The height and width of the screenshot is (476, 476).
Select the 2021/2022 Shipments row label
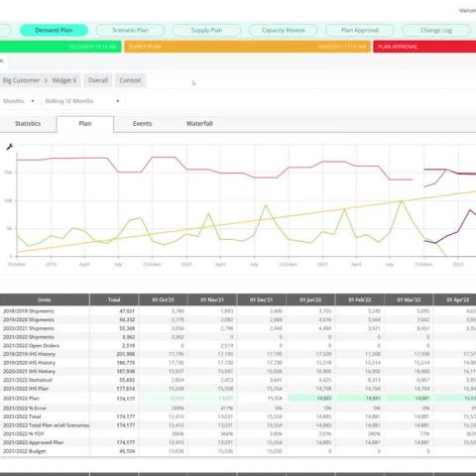(x=29, y=337)
